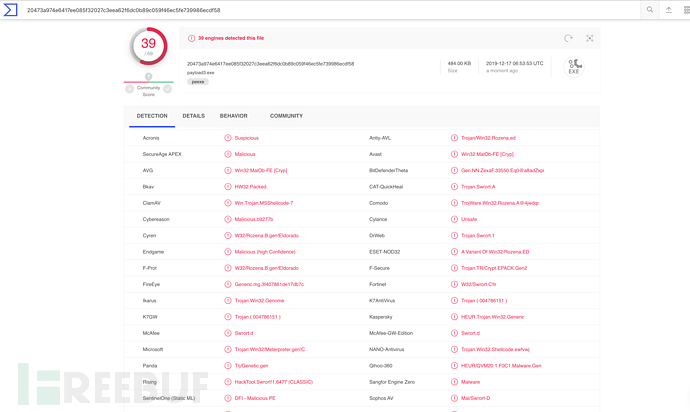
Task: Click warning icon beside Microsoft Meterpreter detection
Action: tap(228, 349)
